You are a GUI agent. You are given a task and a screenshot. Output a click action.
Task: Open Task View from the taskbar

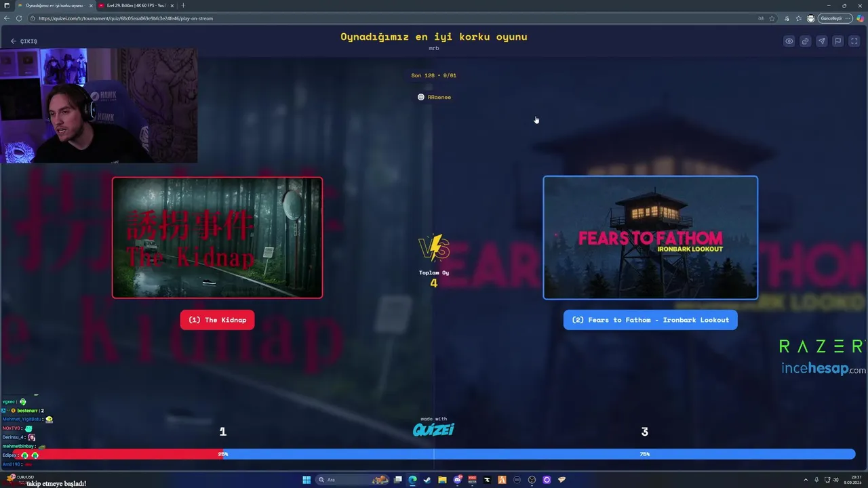tap(398, 480)
